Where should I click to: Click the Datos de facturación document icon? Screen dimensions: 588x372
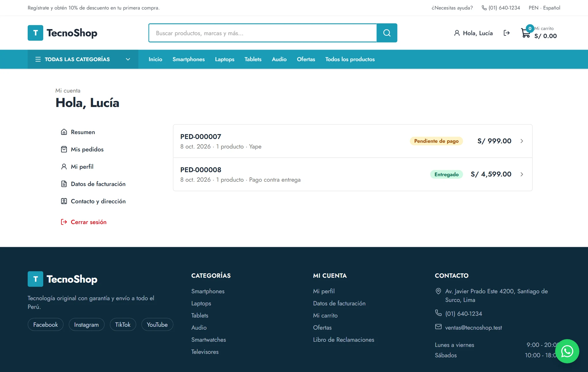click(x=64, y=184)
